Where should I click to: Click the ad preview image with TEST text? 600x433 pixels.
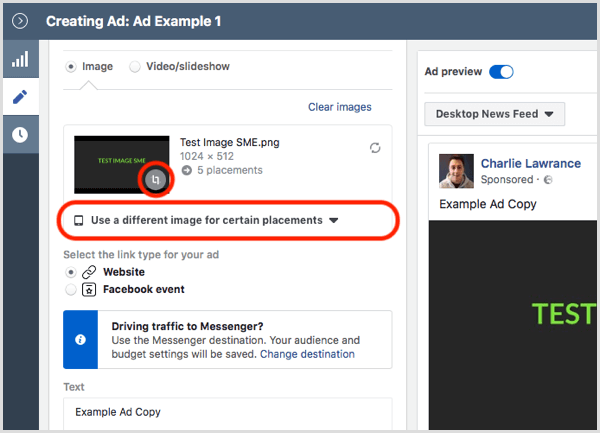click(x=513, y=325)
